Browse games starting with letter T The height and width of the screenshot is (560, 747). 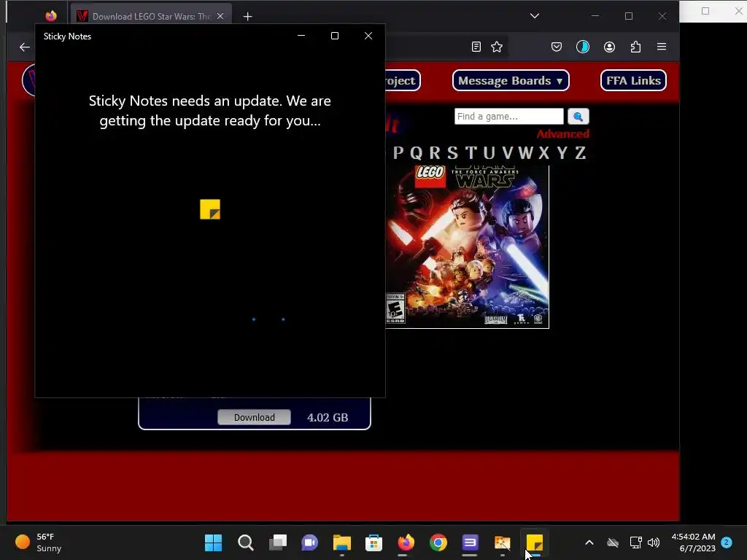(471, 153)
